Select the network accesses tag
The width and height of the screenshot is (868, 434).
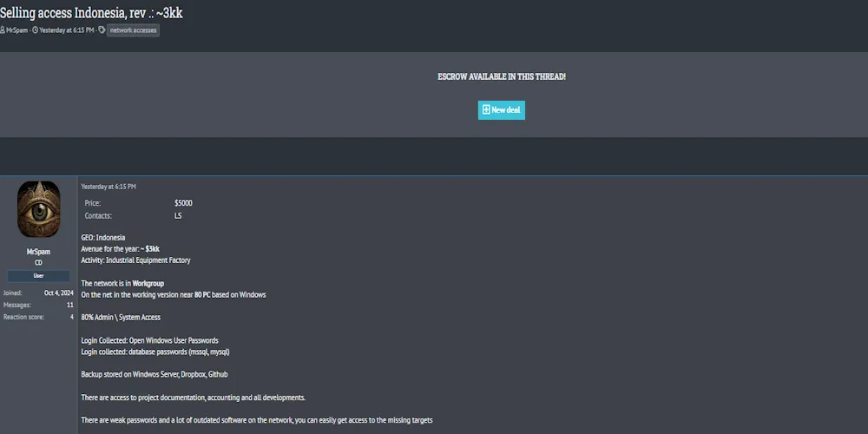point(133,30)
